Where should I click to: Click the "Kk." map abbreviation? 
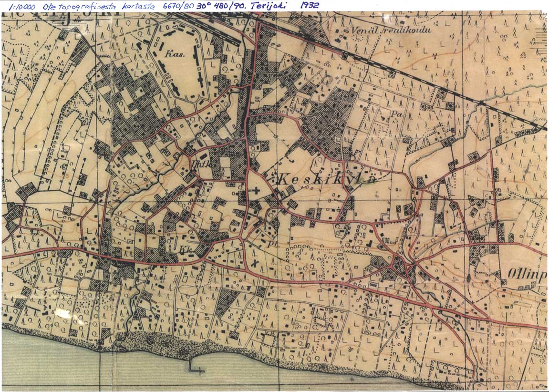pyautogui.click(x=185, y=248)
